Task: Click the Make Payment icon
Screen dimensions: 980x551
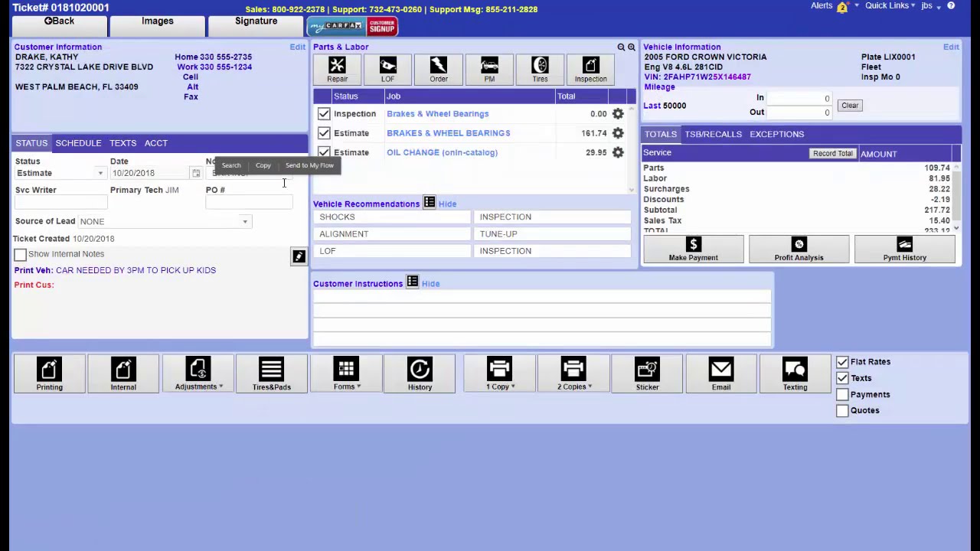Action: pos(693,249)
